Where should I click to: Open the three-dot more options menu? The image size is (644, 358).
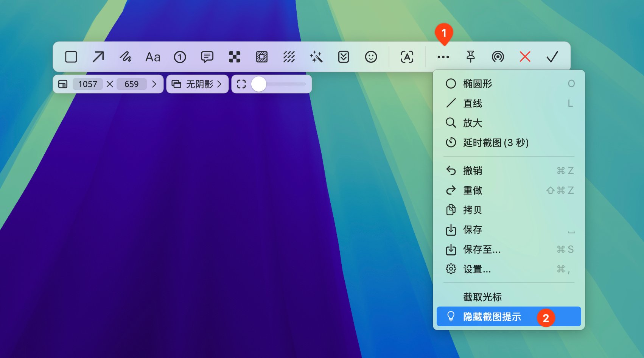pos(443,57)
